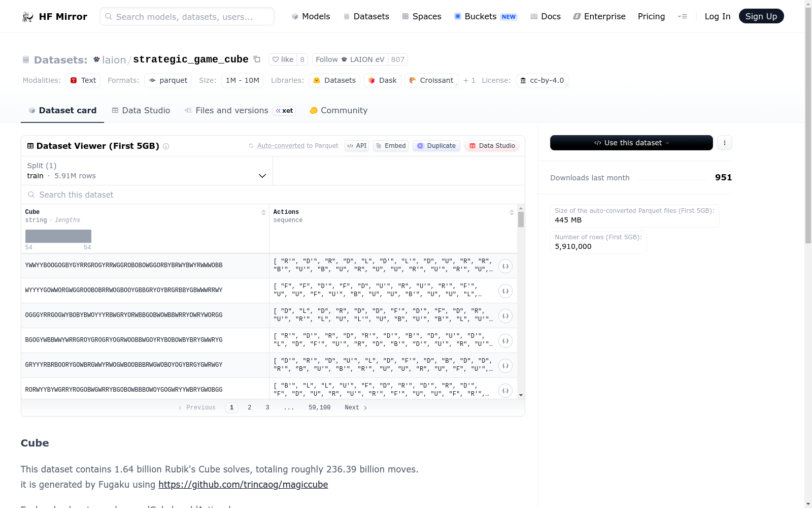Open the Auto-converted link
Viewport: 812px width, 508px height.
coord(281,146)
